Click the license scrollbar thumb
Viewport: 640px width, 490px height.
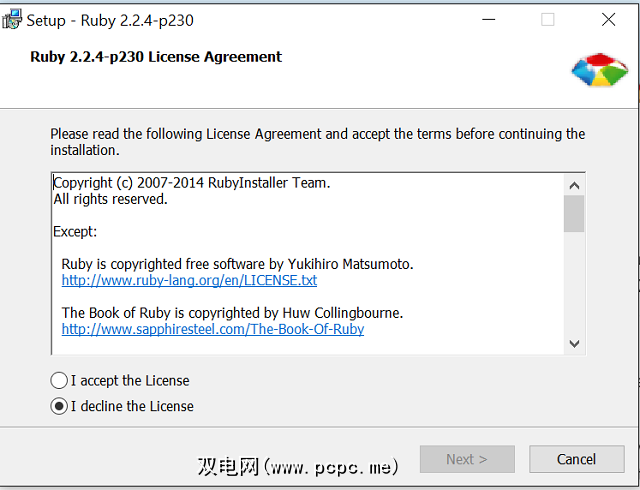click(x=574, y=214)
